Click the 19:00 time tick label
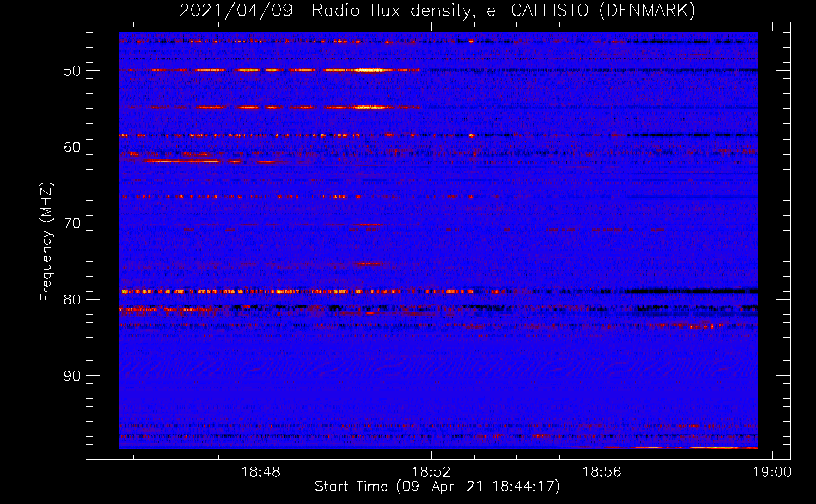This screenshot has height=504, width=816. [772, 472]
